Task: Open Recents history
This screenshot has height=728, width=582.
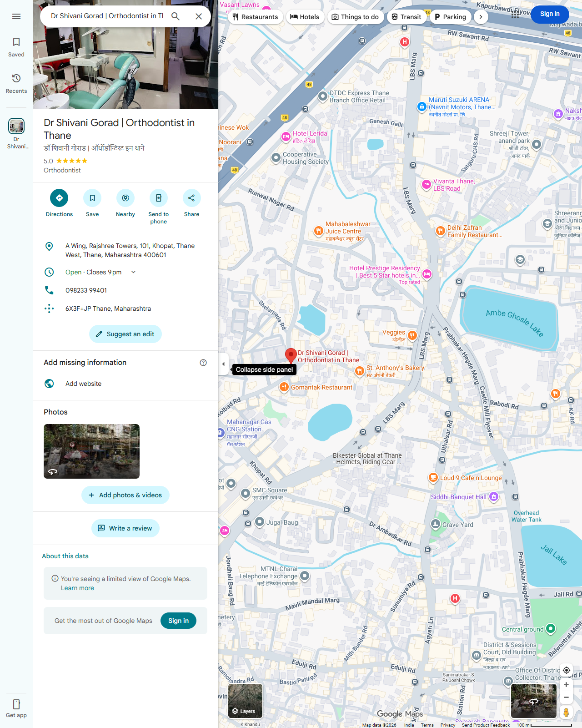Action: pos(16,84)
